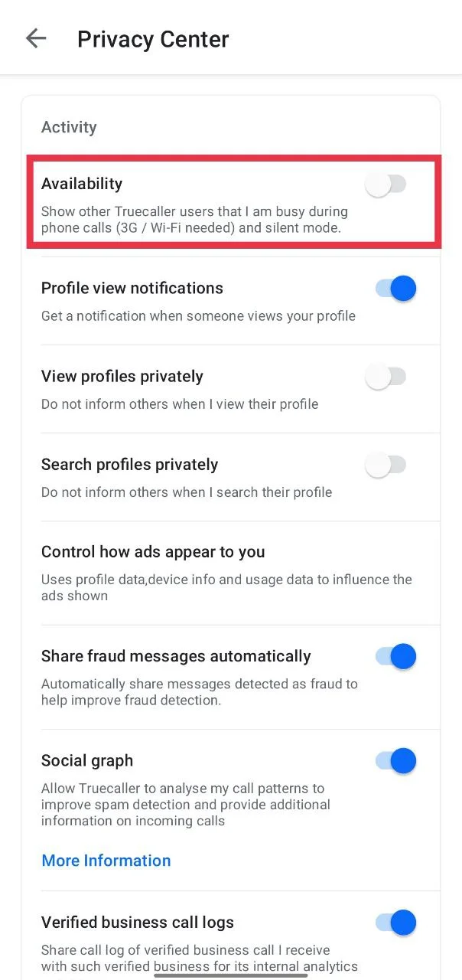Tap the back arrow to exit Privacy Center

pyautogui.click(x=35, y=38)
